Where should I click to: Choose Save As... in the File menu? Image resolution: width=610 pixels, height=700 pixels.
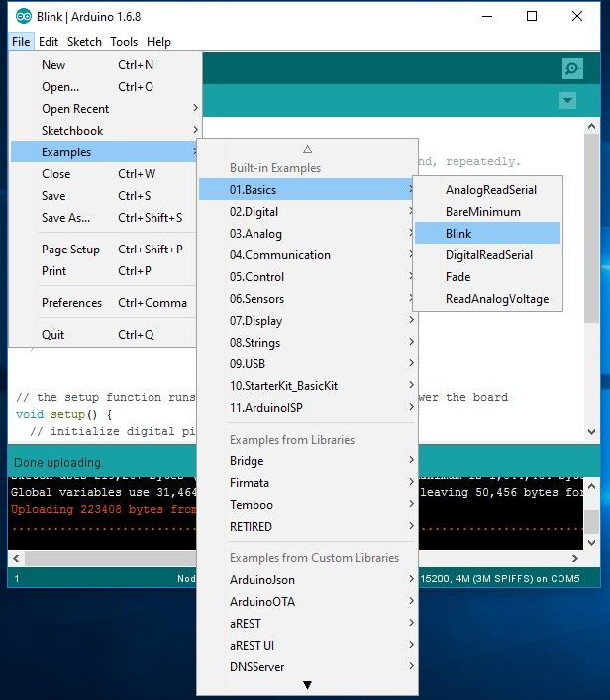point(104,218)
